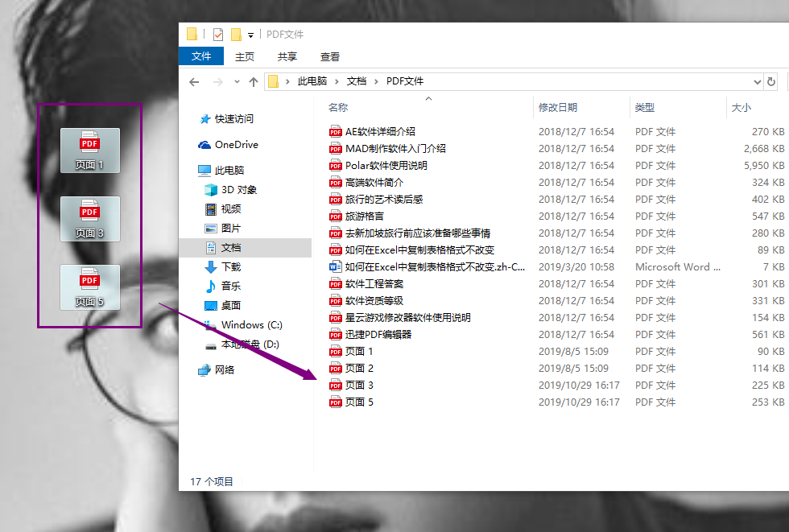This screenshot has width=789, height=532.
Task: Click the breadcrumb arrow after 此电脑
Action: [337, 81]
